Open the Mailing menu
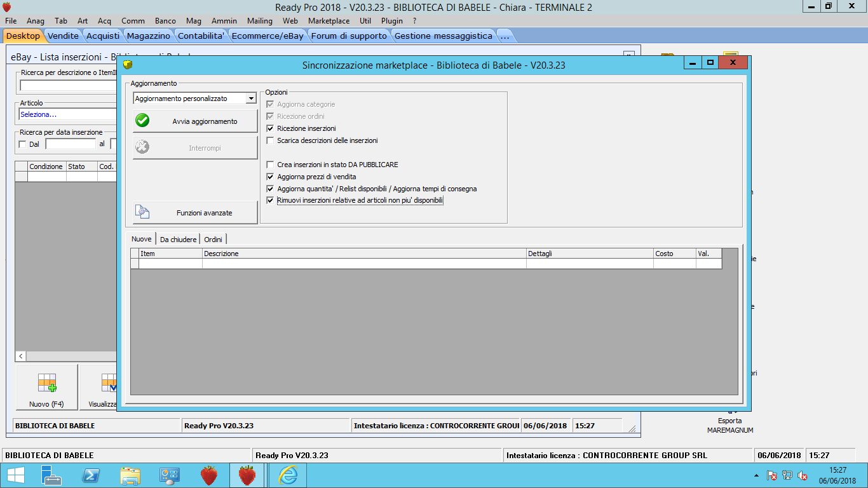This screenshot has width=868, height=488. pyautogui.click(x=259, y=21)
